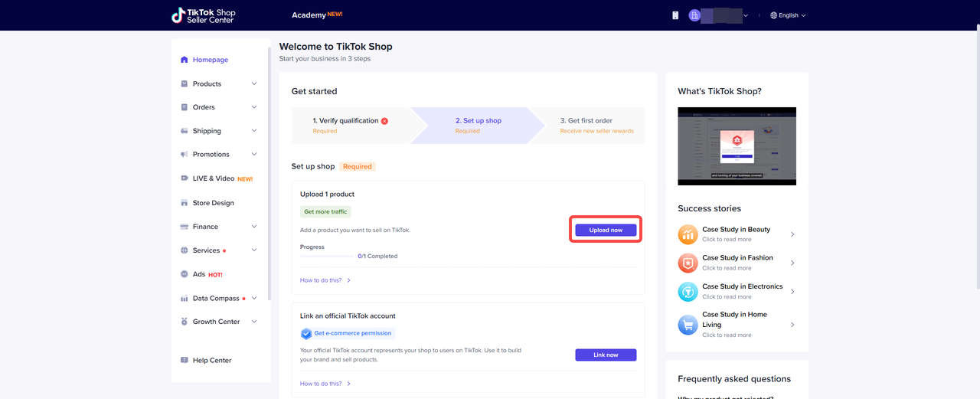Click the mobile phone icon in header
Screen dimensions: 980x399
tap(675, 15)
